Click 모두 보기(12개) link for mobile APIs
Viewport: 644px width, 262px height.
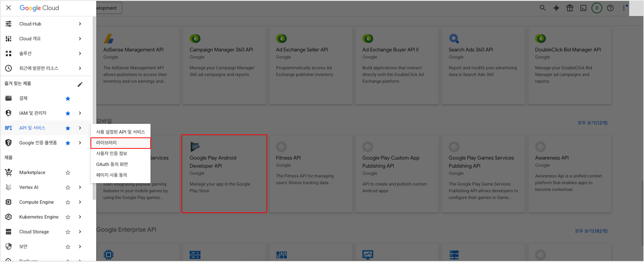coord(592,123)
